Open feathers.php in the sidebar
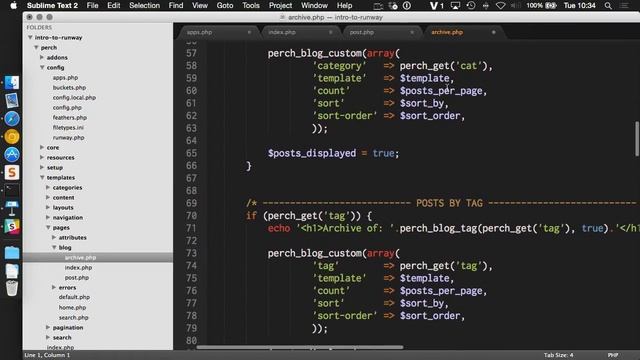Viewport: 640px width, 360px height. [x=70, y=118]
